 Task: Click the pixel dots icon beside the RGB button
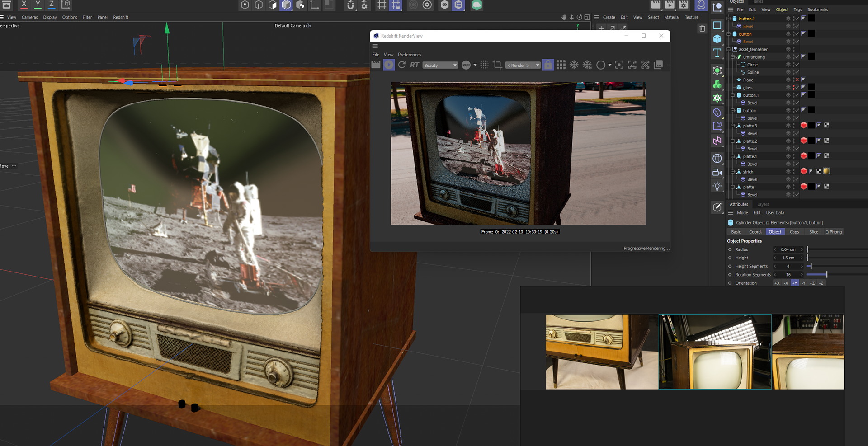tap(485, 65)
